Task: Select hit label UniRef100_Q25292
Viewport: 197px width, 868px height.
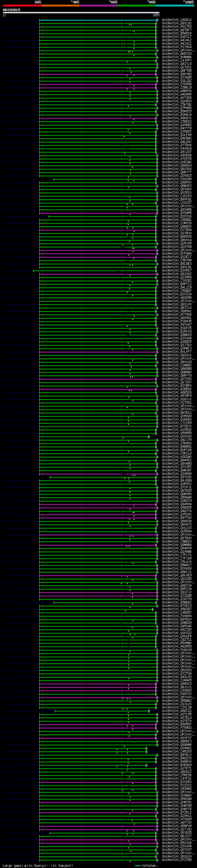Action: [x=176, y=515]
